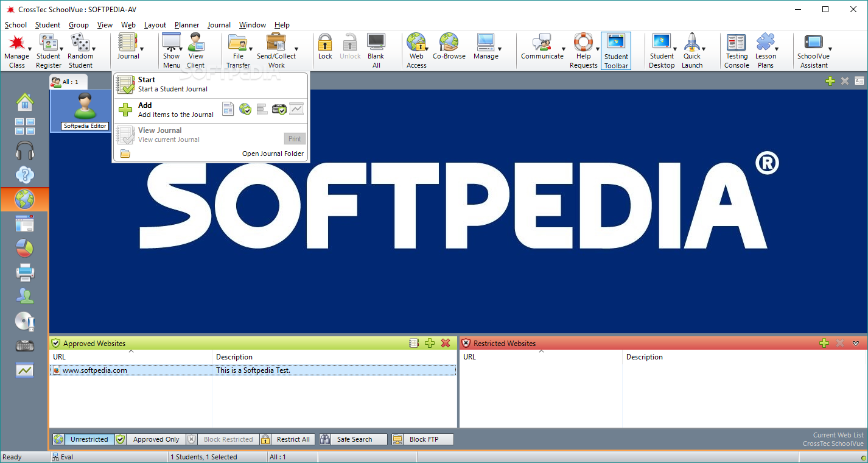Remove selected site from Approved Websites
The width and height of the screenshot is (868, 463).
[x=446, y=343]
